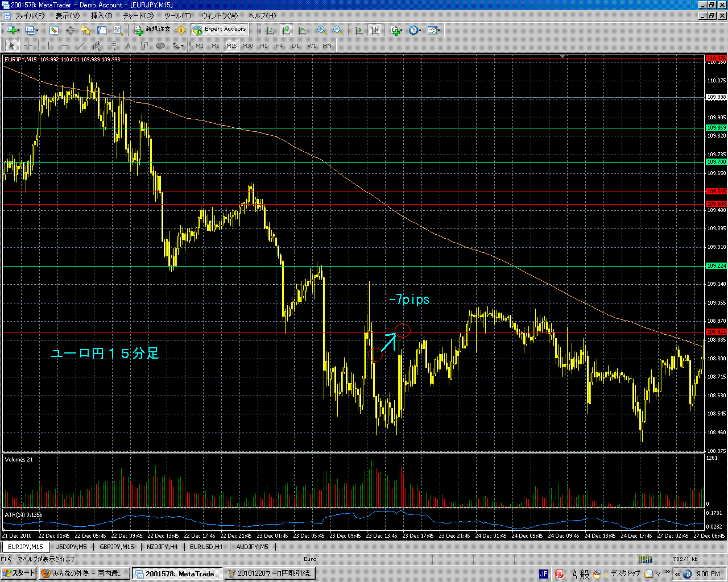Click the Windows スタート button
The width and height of the screenshot is (728, 582).
[x=19, y=573]
